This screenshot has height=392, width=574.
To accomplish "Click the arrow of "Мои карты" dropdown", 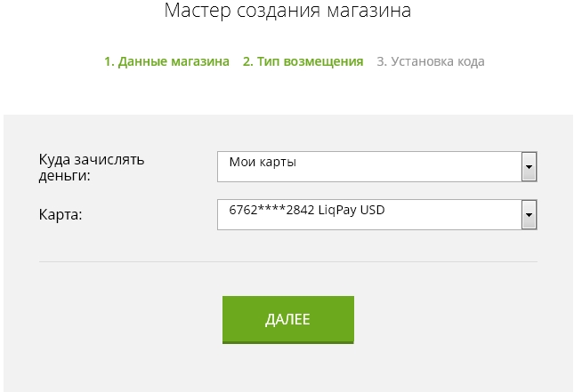I will coord(529,165).
